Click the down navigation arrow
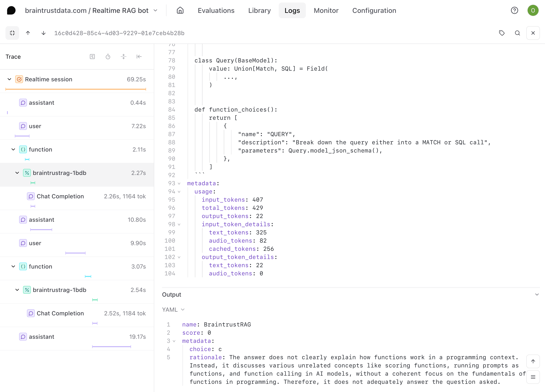The height and width of the screenshot is (392, 545). (44, 33)
